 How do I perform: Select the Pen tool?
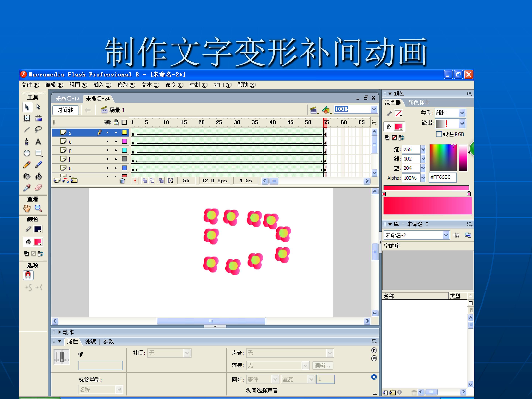[x=27, y=142]
